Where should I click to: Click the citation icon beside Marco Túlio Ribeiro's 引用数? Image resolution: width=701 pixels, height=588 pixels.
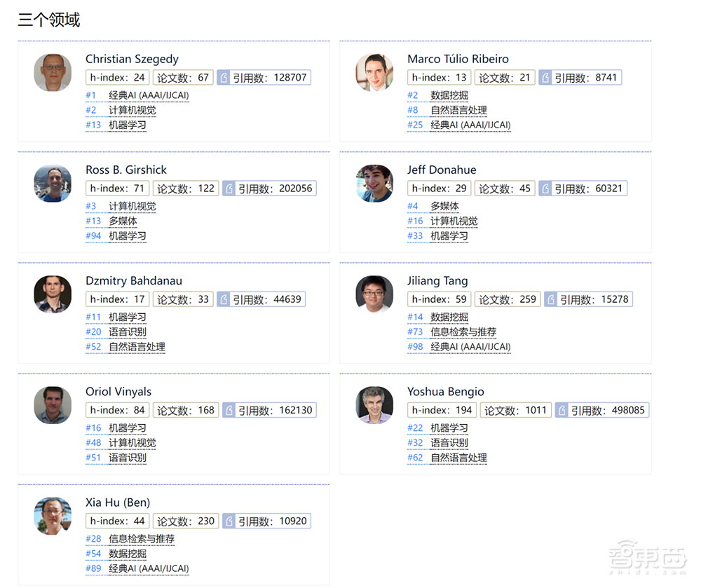[x=545, y=77]
